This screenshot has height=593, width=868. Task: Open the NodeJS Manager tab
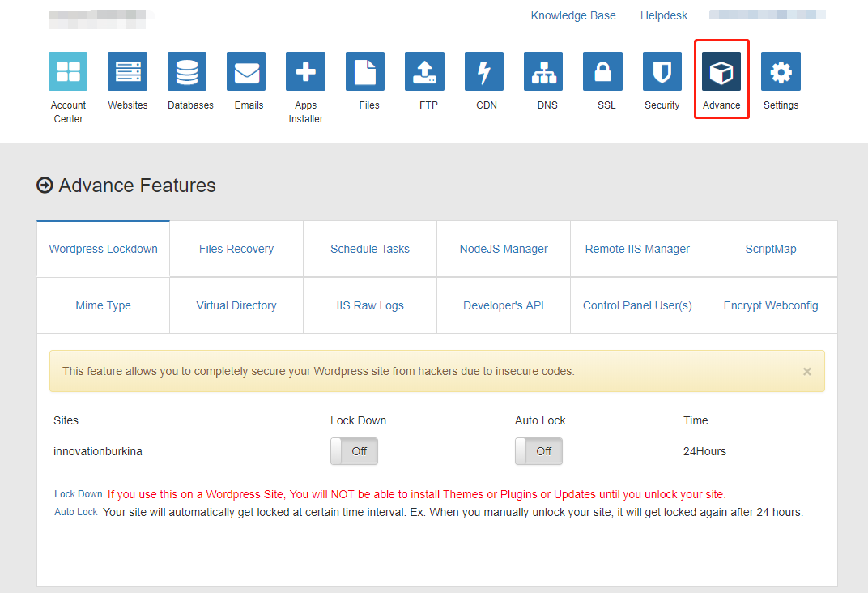point(503,249)
